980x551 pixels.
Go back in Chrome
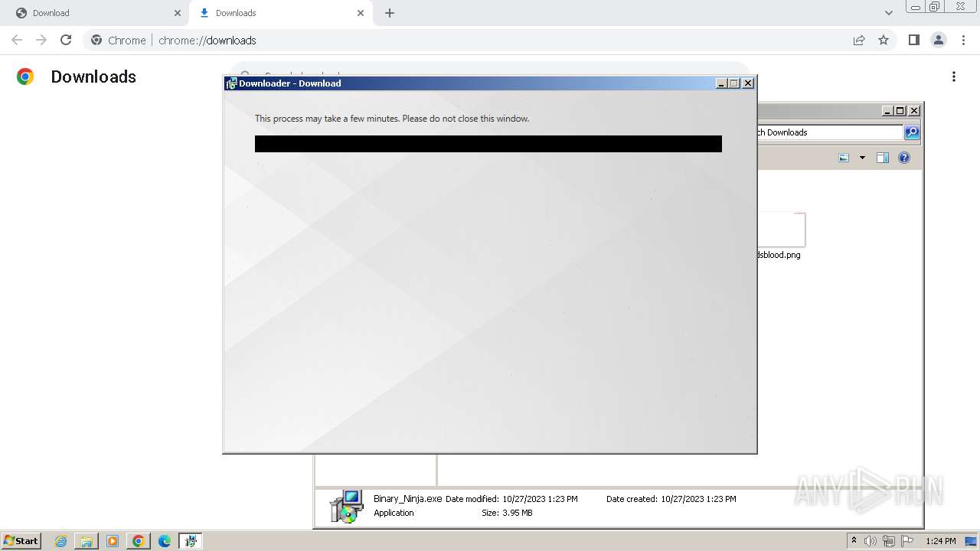pyautogui.click(x=17, y=40)
